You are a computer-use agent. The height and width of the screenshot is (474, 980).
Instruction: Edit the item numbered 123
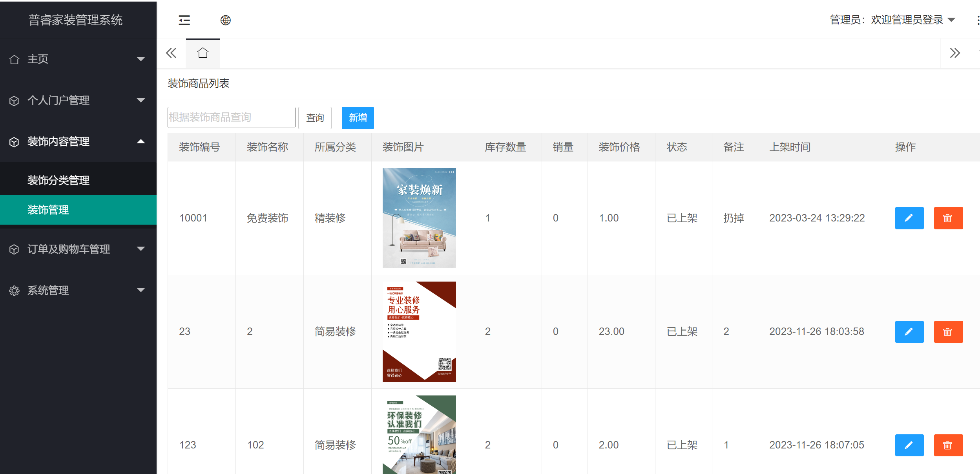point(909,445)
